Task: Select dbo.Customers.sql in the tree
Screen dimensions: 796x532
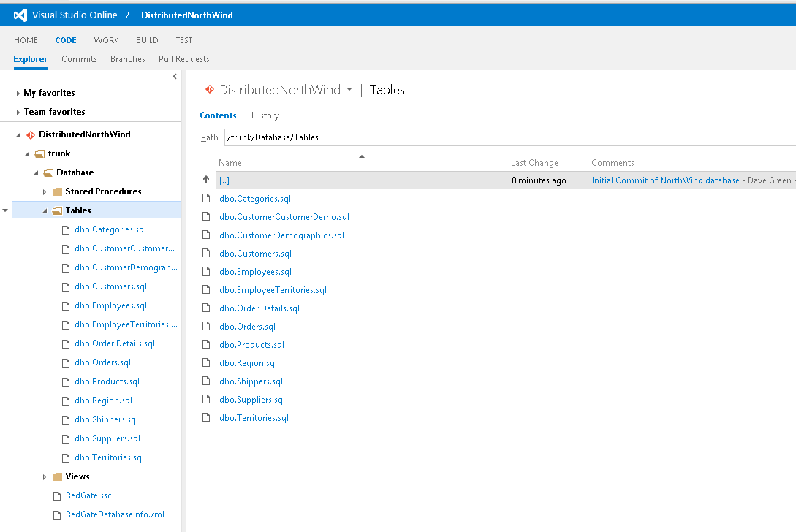Action: coord(110,286)
